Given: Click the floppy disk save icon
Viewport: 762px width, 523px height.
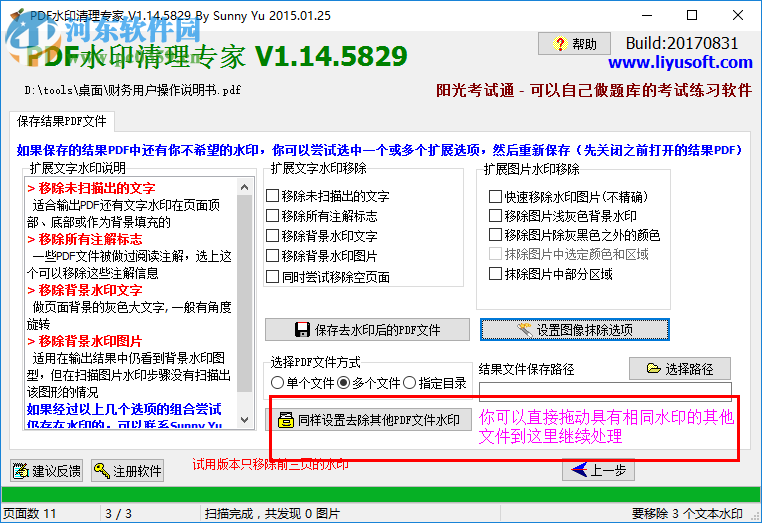Looking at the screenshot, I should click(302, 330).
